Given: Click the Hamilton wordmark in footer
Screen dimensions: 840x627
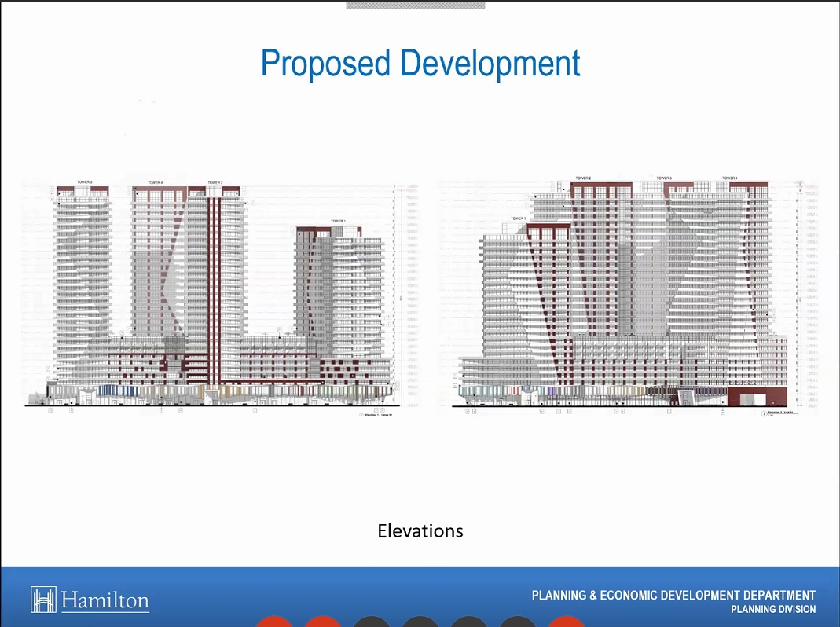Looking at the screenshot, I should [105, 602].
